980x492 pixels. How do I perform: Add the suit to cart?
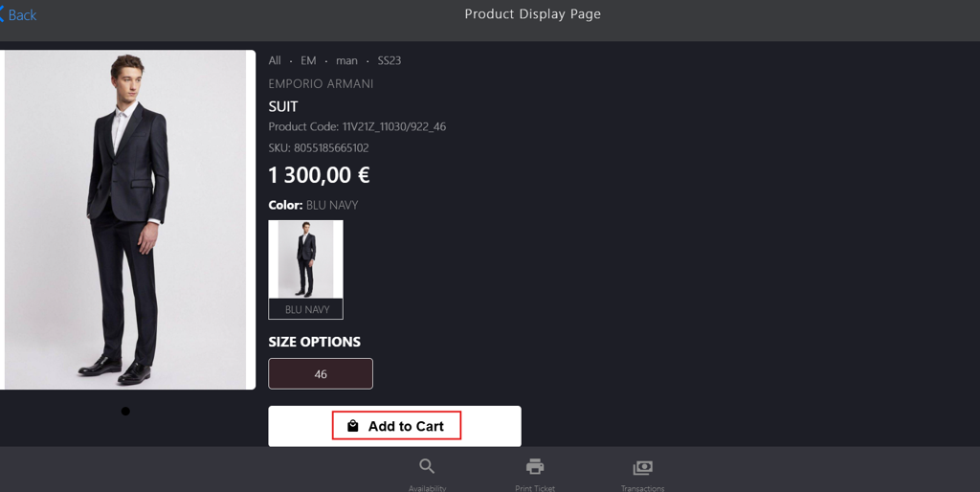coord(395,426)
